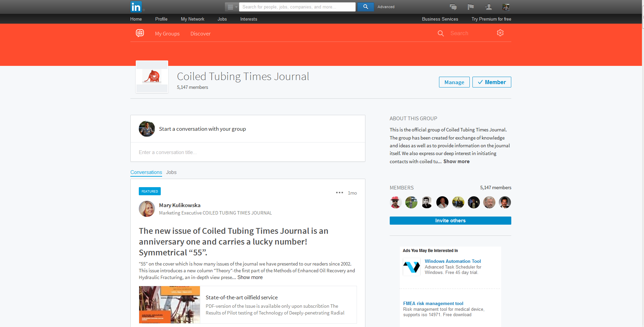Expand About This Group with Show more
The image size is (644, 327).
pos(456,161)
